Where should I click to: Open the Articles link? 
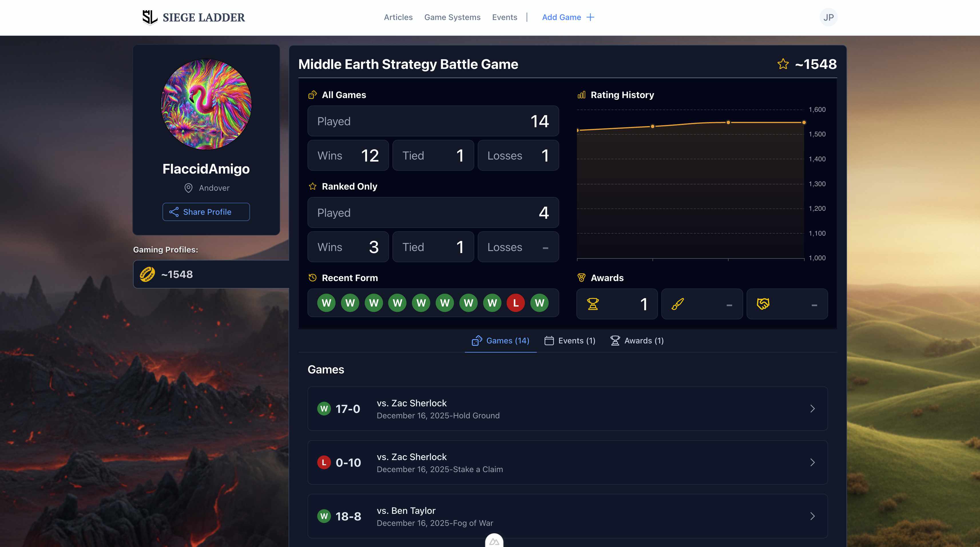(398, 17)
